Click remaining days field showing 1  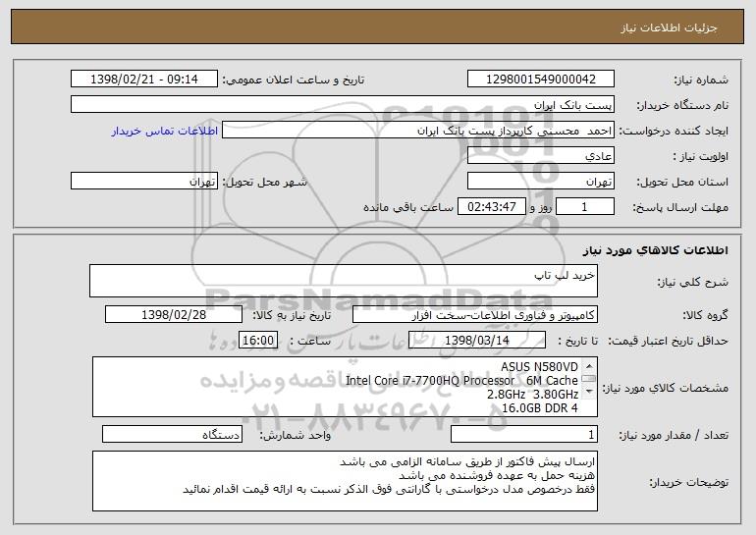pyautogui.click(x=585, y=207)
